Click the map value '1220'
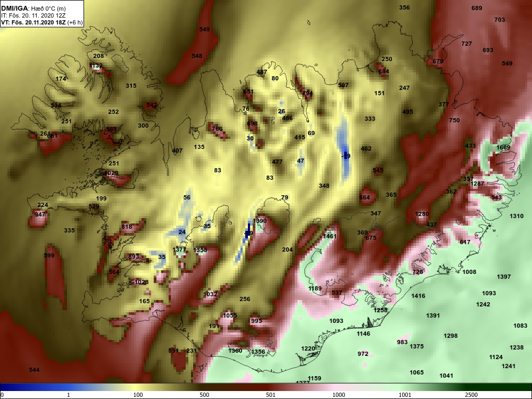532x399 pixels. click(x=308, y=348)
